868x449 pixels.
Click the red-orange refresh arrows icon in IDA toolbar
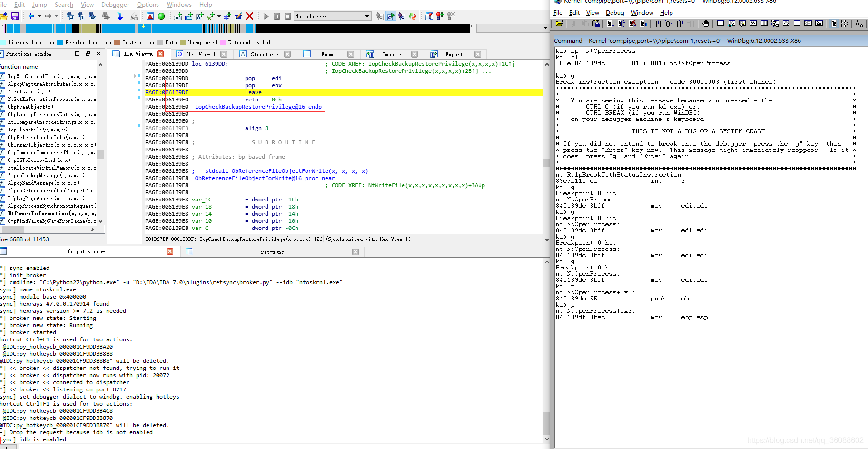coord(413,16)
